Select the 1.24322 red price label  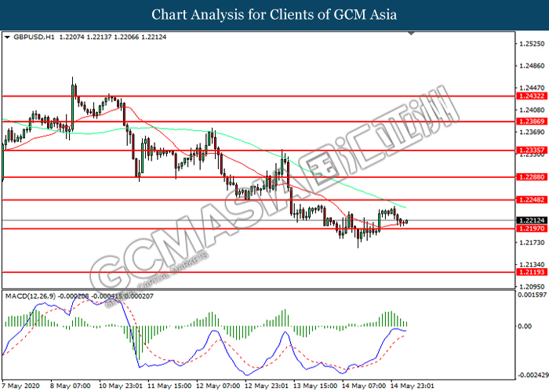532,96
